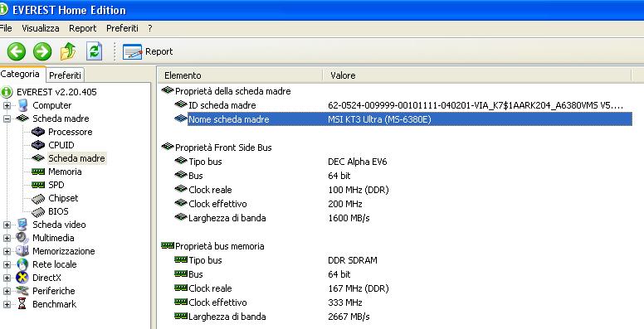This screenshot has width=644, height=329.
Task: Expand the Multimedia tree node
Action: [x=7, y=238]
